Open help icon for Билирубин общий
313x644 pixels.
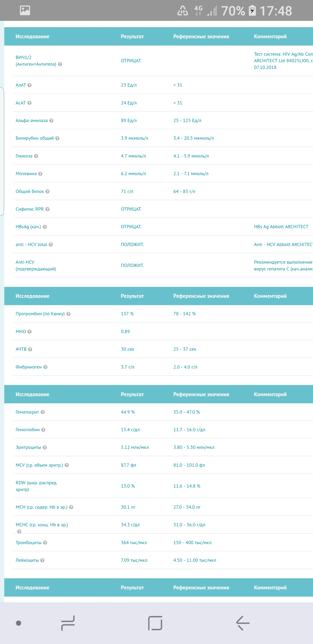coord(57,138)
